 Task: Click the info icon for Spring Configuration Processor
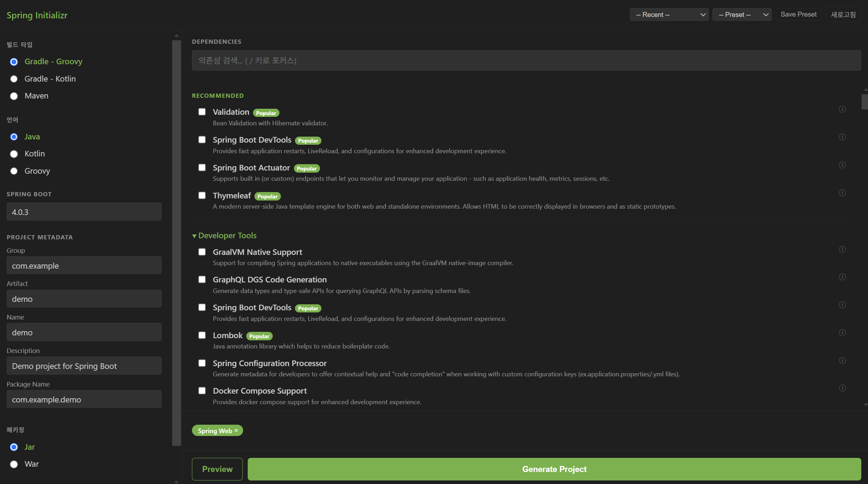842,360
